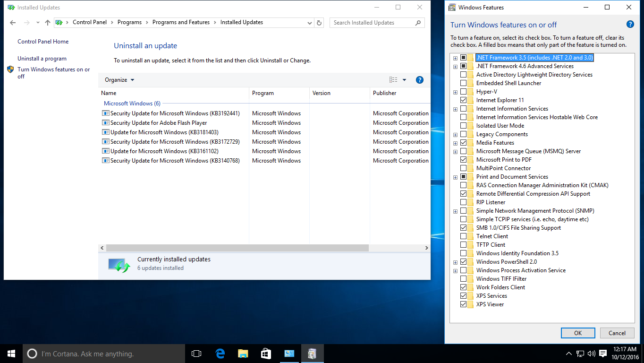
Task: Enable the Hyper-V checkbox
Action: click(463, 92)
